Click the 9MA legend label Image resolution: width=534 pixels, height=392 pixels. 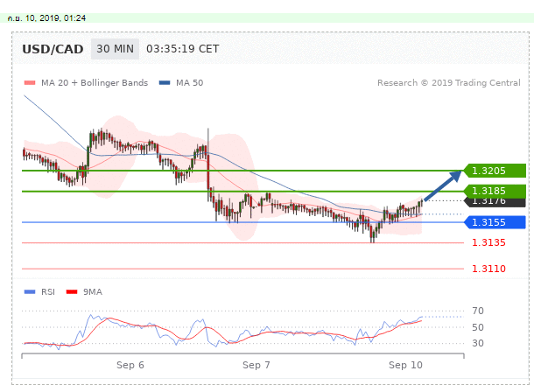93,292
